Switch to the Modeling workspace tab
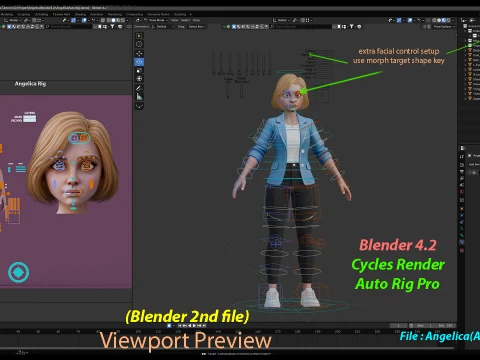The width and height of the screenshot is (480, 360). [7, 14]
